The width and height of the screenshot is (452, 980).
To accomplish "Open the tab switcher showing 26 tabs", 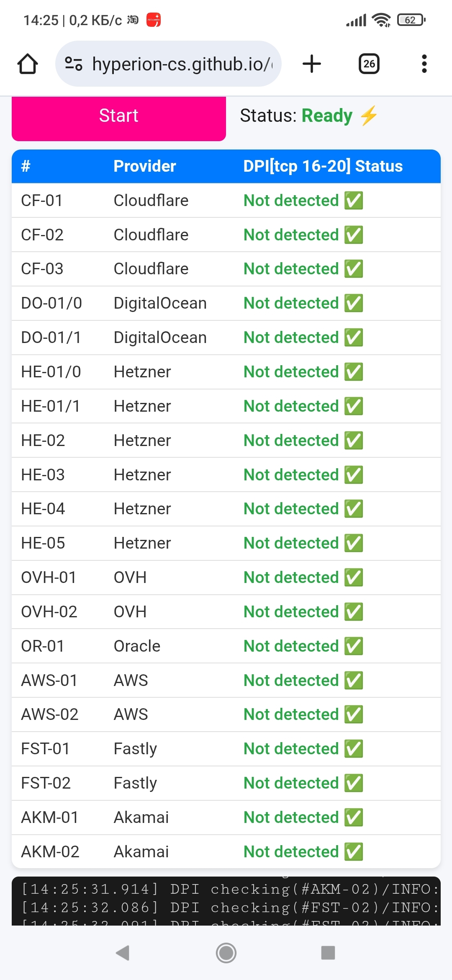I will (x=369, y=64).
